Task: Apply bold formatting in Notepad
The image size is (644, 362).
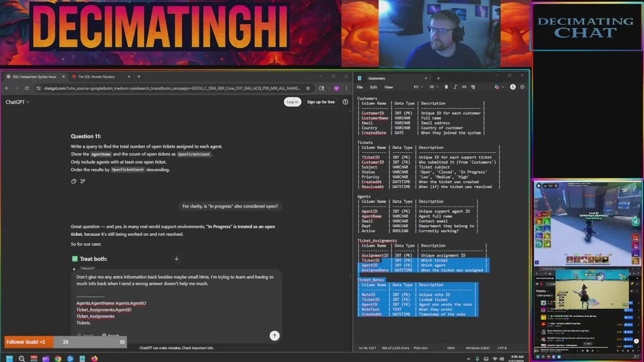Action: 446,87
